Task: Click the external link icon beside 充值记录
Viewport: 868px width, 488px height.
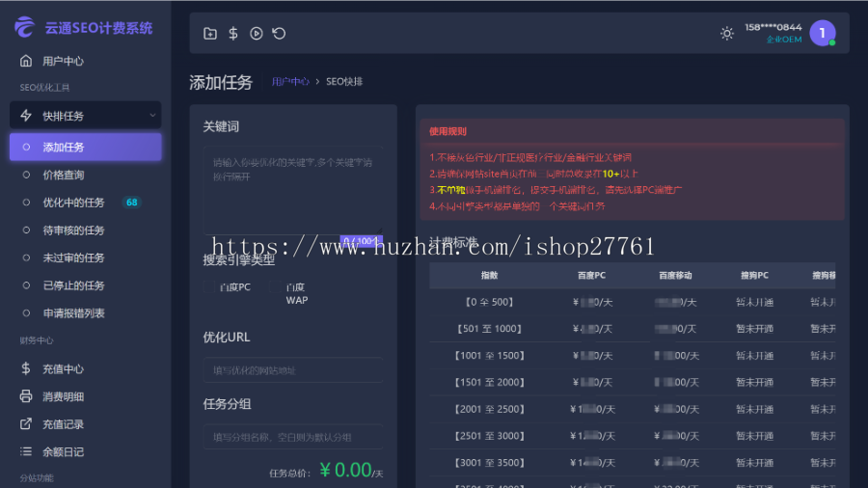Action: tap(25, 423)
